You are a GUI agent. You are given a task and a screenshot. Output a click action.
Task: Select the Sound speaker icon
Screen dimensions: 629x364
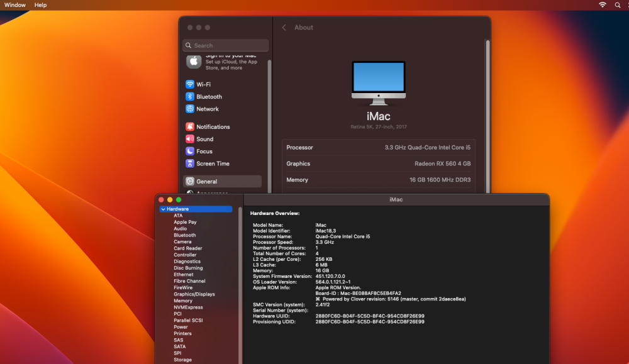tap(190, 139)
